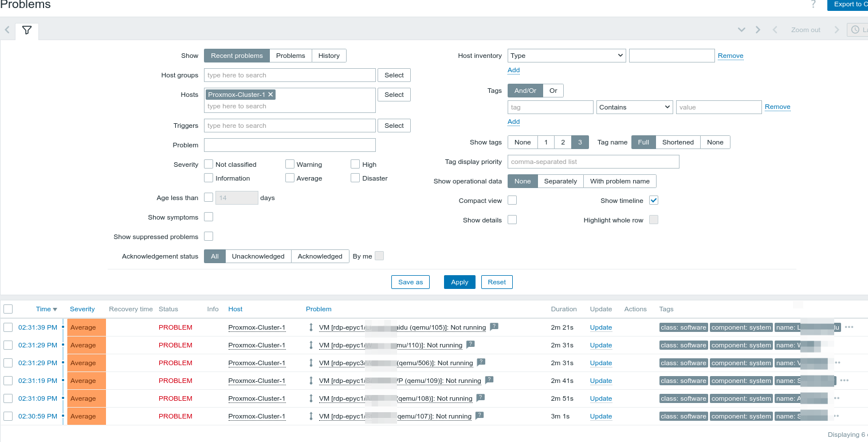The width and height of the screenshot is (868, 442).
Task: Open help hint for qemu/105 problem
Action: coord(494,327)
